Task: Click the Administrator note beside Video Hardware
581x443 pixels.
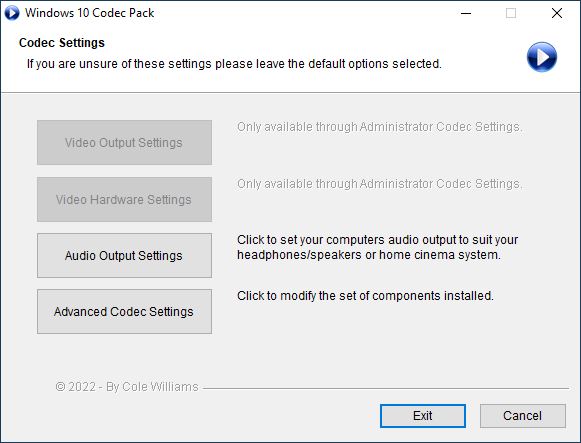Action: pyautogui.click(x=379, y=184)
